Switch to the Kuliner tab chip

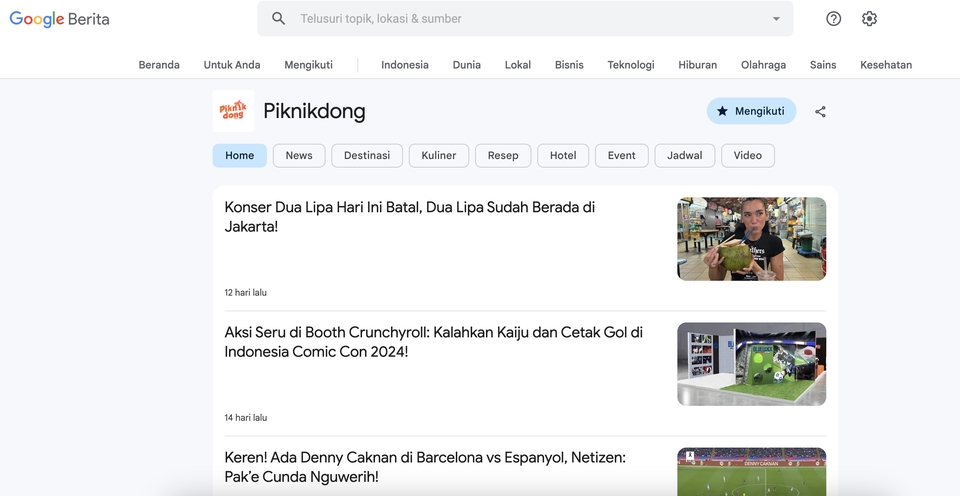coord(438,156)
